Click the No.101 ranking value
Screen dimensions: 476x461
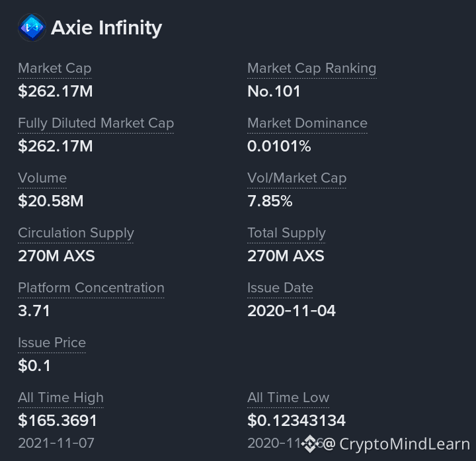tap(274, 91)
